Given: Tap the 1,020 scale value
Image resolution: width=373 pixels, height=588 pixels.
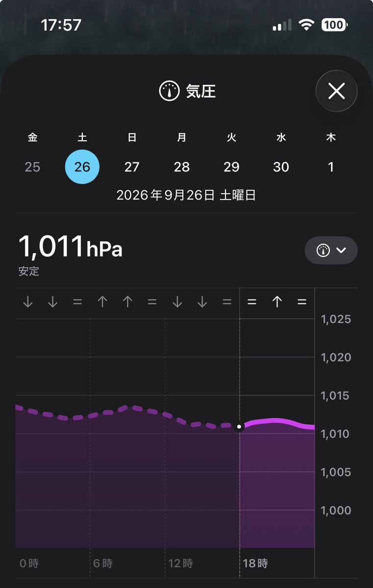Looking at the screenshot, I should coord(336,358).
